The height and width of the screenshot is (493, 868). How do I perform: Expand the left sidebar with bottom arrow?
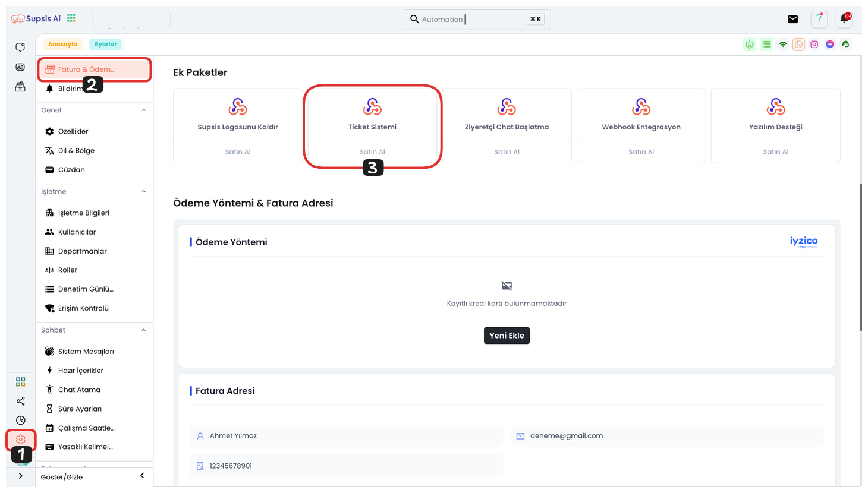[21, 476]
